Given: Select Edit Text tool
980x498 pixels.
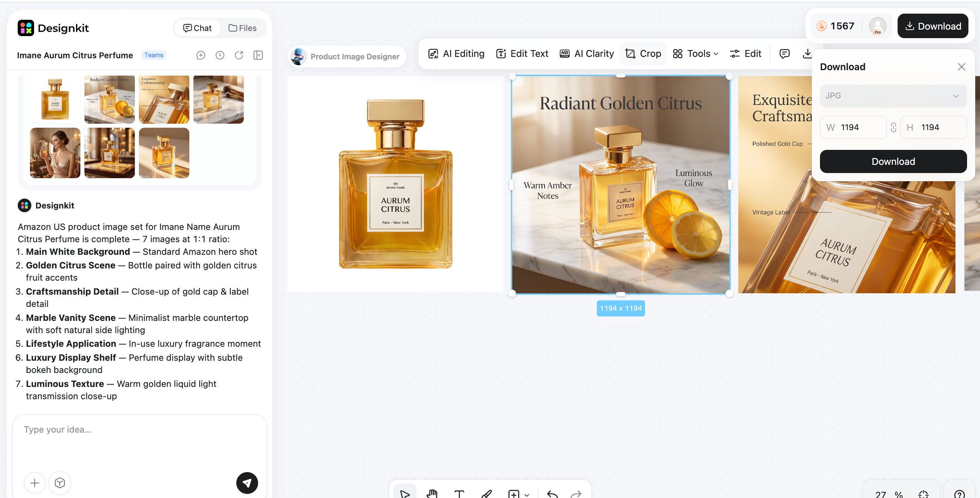Looking at the screenshot, I should (522, 53).
